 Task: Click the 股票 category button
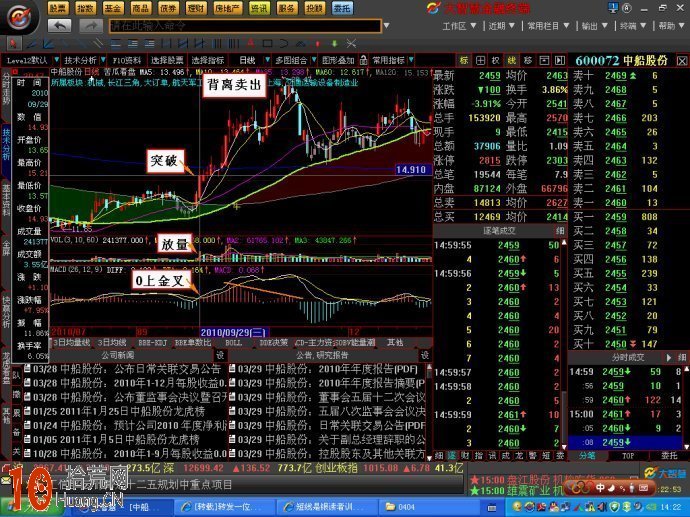pyautogui.click(x=57, y=8)
